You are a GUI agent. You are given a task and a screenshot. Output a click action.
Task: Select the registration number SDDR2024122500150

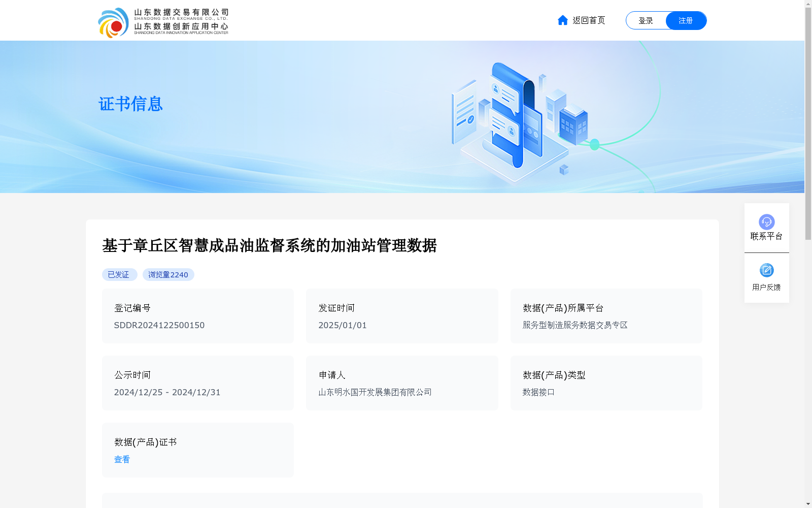point(159,325)
